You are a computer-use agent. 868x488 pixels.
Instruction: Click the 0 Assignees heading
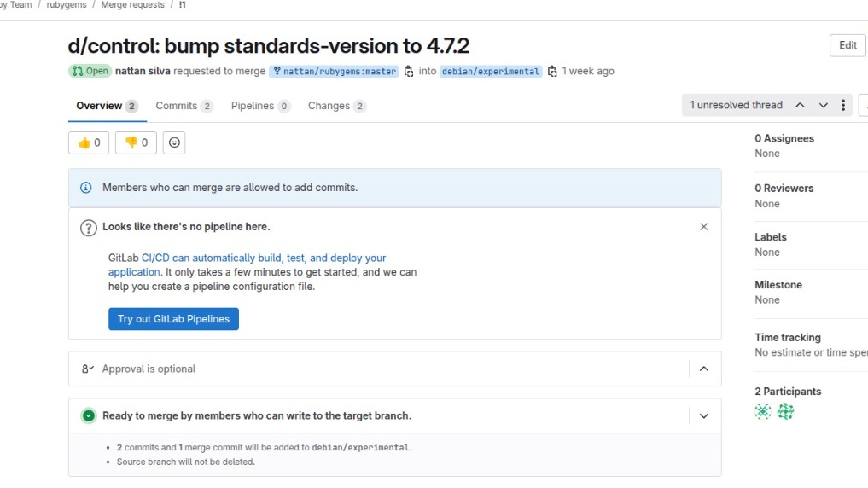pos(784,138)
